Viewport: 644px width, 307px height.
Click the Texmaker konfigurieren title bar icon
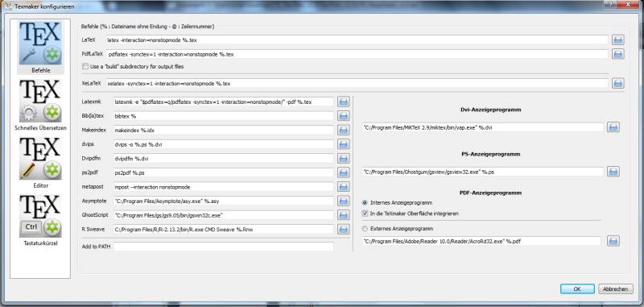point(9,6)
